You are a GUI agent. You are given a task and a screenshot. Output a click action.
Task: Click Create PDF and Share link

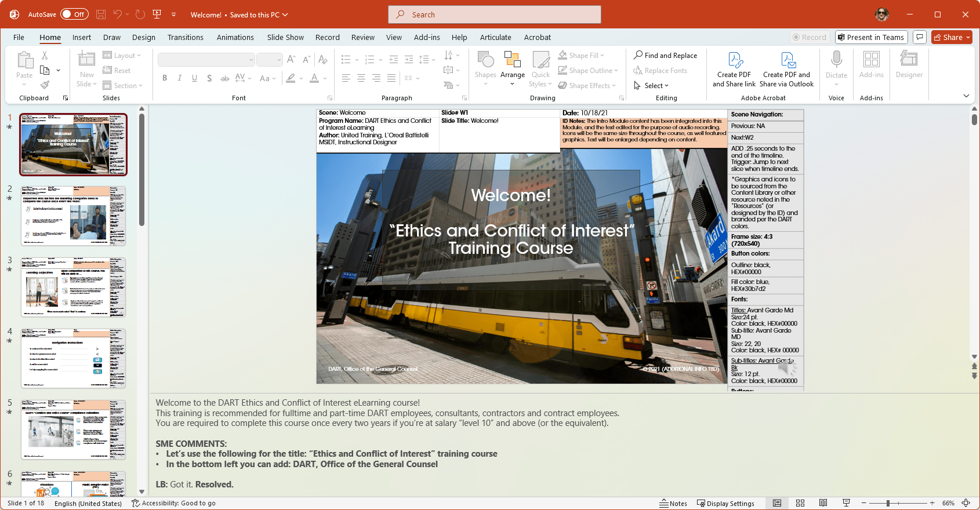[x=734, y=69]
